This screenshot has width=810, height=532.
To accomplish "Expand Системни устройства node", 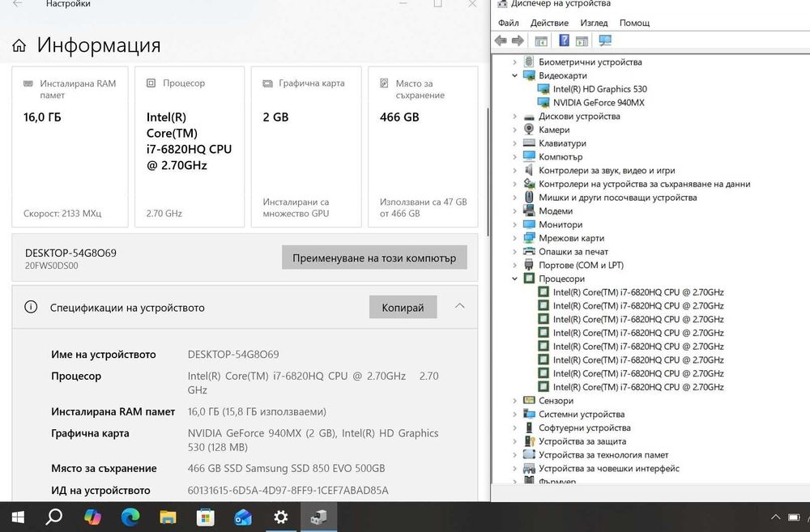I will point(514,414).
